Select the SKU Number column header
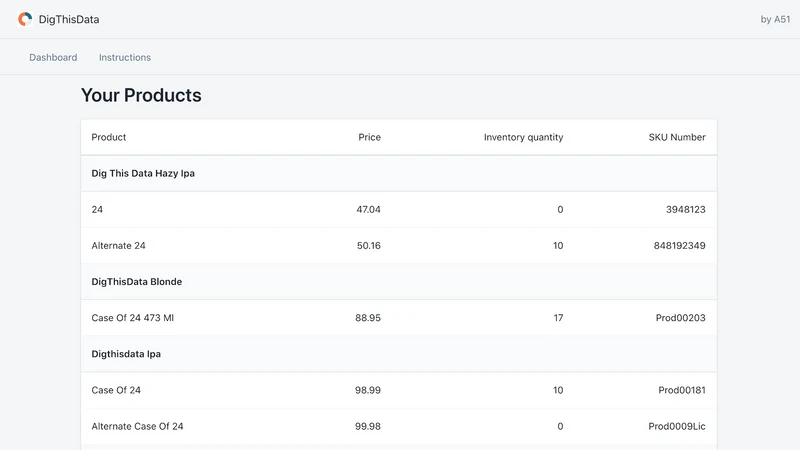Viewport: 800px width, 450px height. coord(677,137)
